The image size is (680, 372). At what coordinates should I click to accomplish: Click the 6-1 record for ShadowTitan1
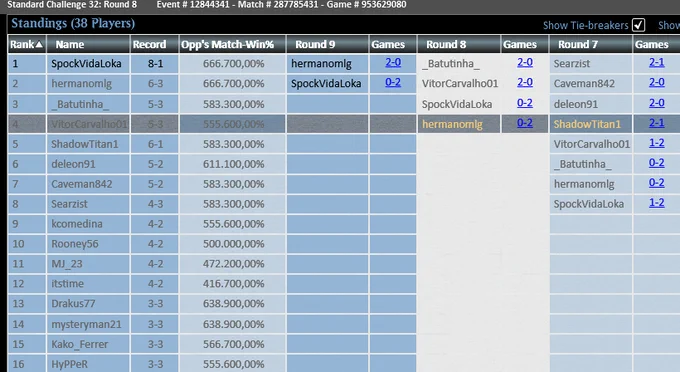tap(155, 144)
